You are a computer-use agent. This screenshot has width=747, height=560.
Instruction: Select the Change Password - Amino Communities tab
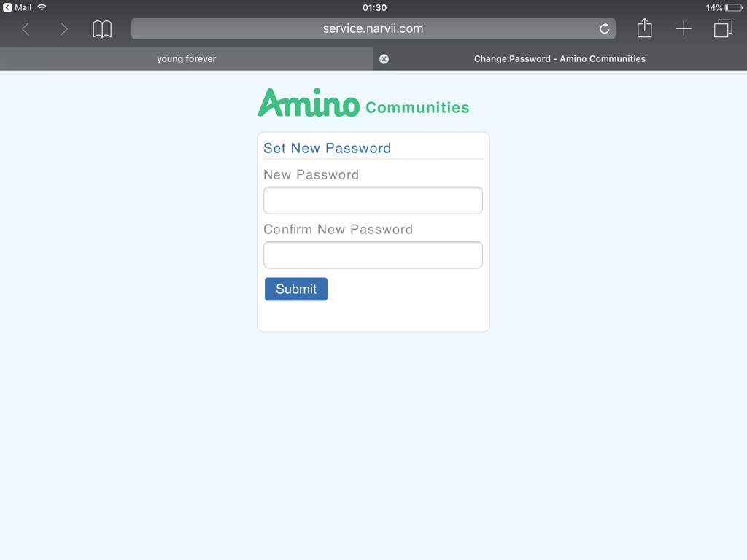[560, 58]
